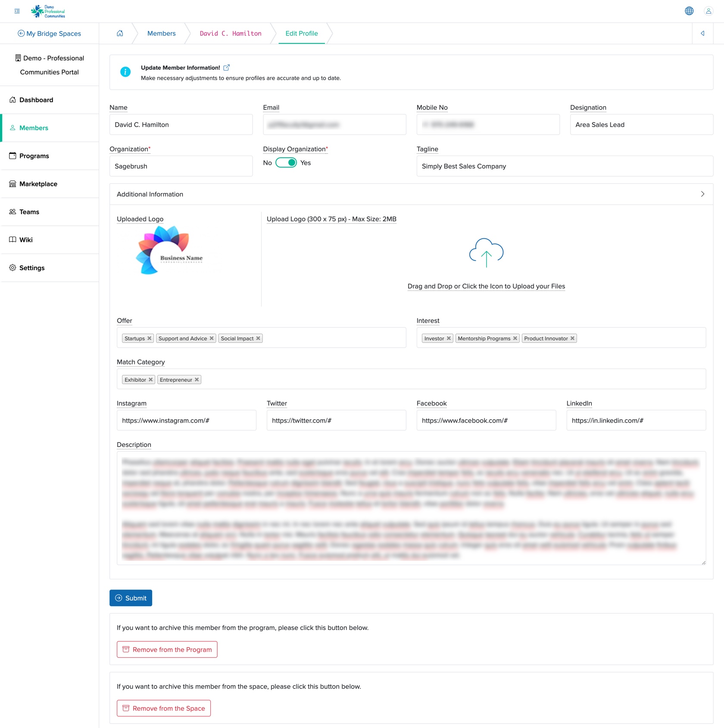
Task: Toggle the Display Organization switch
Action: click(286, 163)
